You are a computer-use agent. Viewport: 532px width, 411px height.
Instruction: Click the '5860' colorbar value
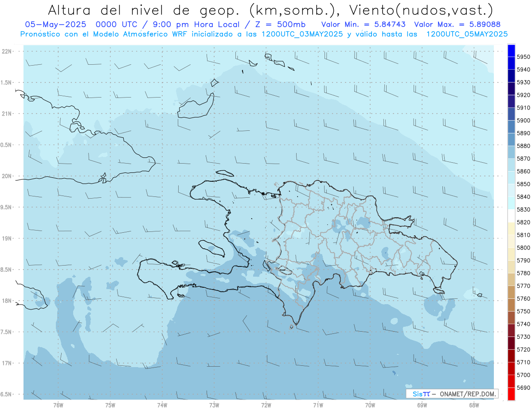[x=524, y=171]
